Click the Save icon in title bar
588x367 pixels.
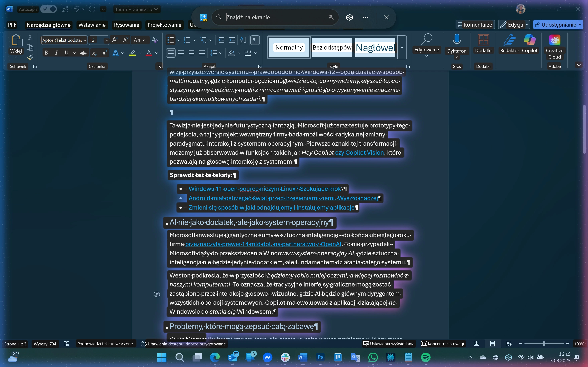pos(65,9)
